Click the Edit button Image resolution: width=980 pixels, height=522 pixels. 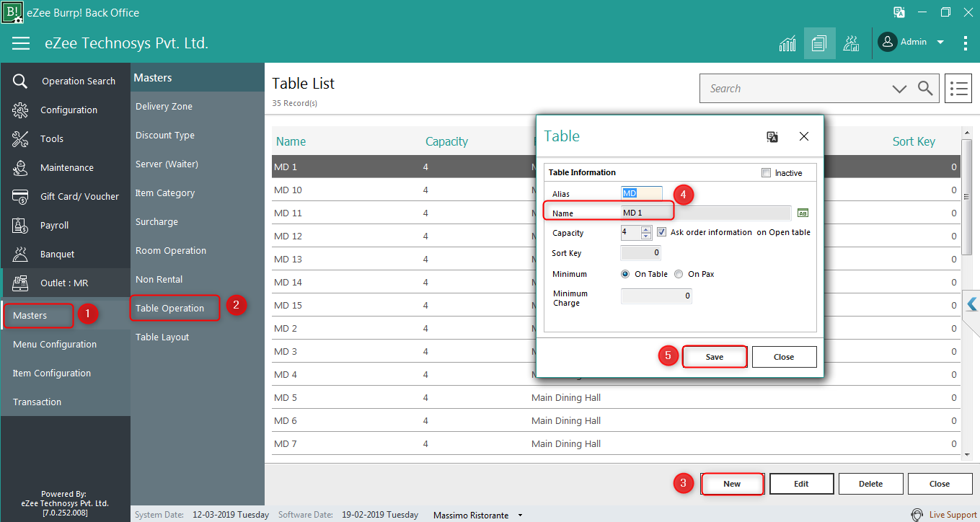click(x=801, y=484)
